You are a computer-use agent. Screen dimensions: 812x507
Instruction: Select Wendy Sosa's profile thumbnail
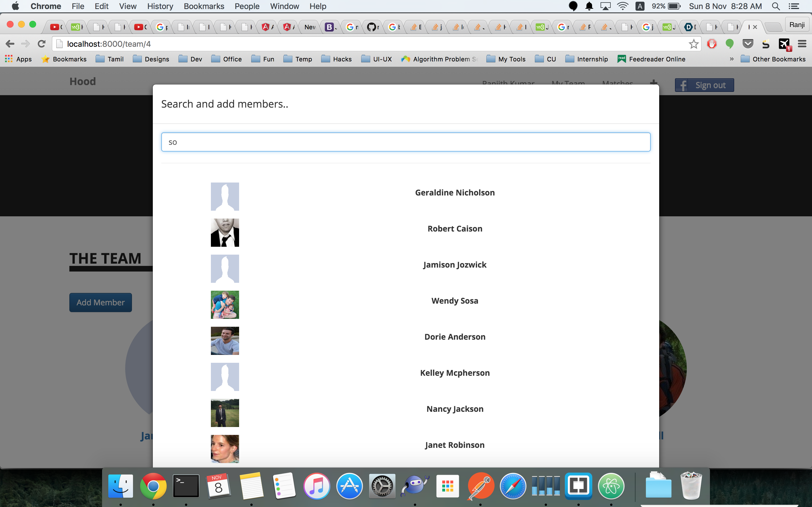pos(225,304)
